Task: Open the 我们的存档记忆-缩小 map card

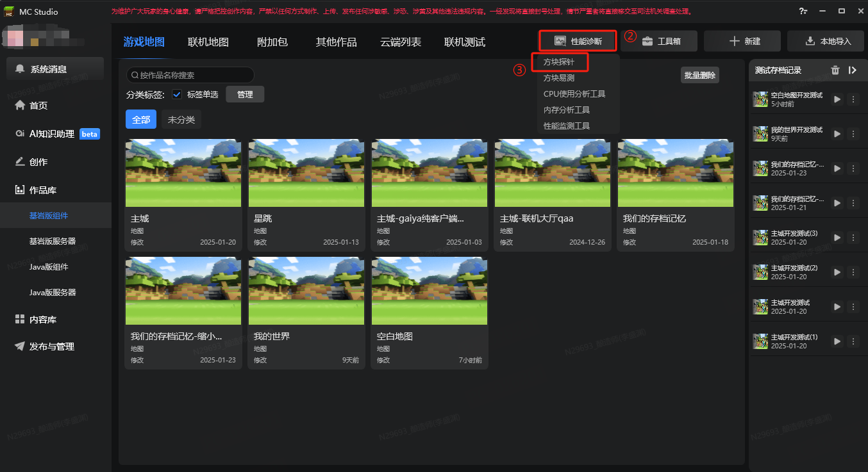Action: 183,313
